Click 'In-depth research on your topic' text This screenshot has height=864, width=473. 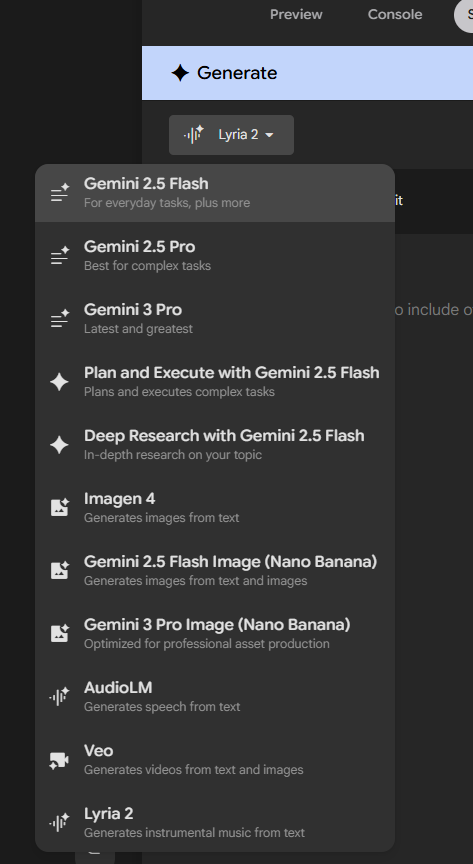click(x=173, y=455)
